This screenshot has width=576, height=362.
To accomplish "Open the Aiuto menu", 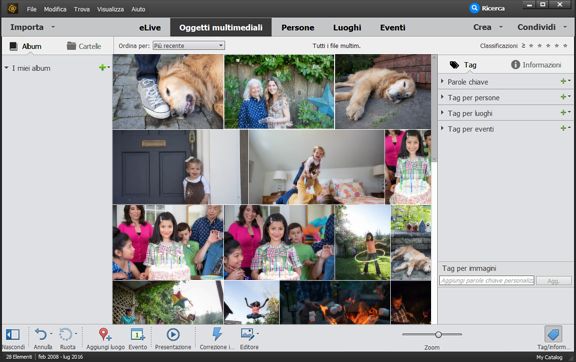I will pyautogui.click(x=138, y=9).
